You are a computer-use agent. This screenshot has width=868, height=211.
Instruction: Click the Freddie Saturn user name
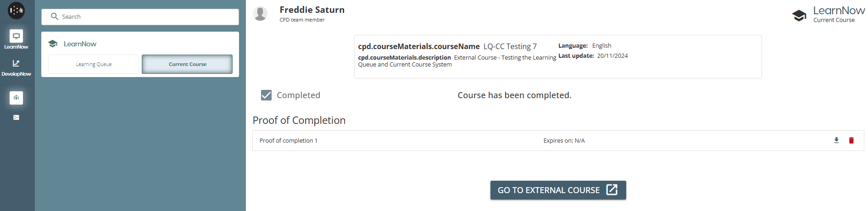(312, 10)
